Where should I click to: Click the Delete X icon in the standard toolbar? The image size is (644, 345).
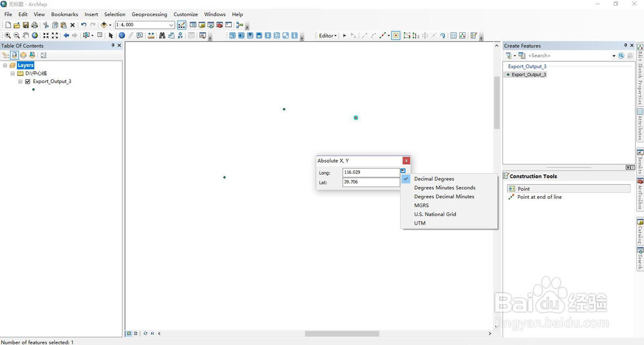(x=73, y=25)
